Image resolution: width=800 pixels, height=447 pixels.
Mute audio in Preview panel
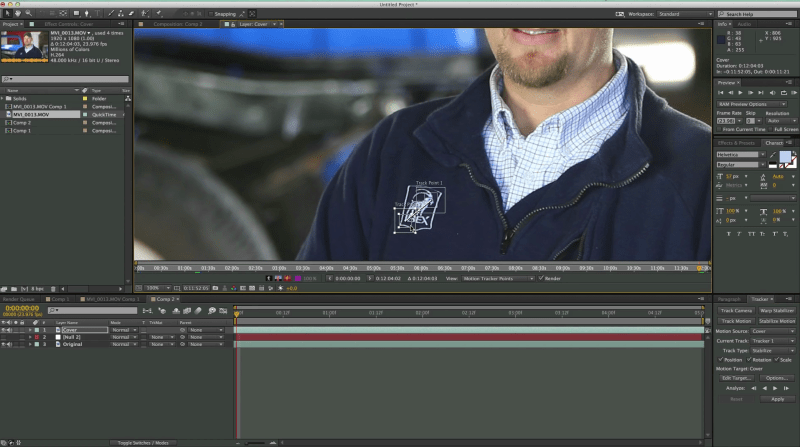pos(772,92)
